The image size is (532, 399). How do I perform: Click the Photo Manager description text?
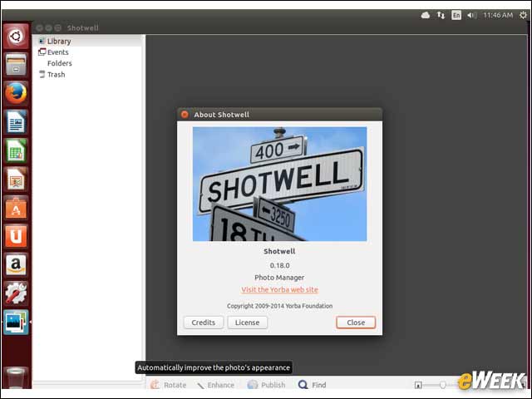279,278
